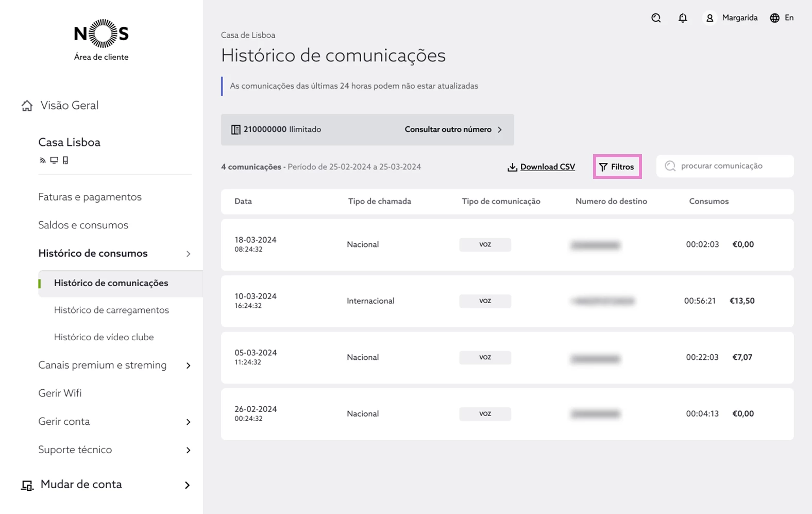The width and height of the screenshot is (812, 514).
Task: Open Margarida user profile icon
Action: click(x=709, y=18)
